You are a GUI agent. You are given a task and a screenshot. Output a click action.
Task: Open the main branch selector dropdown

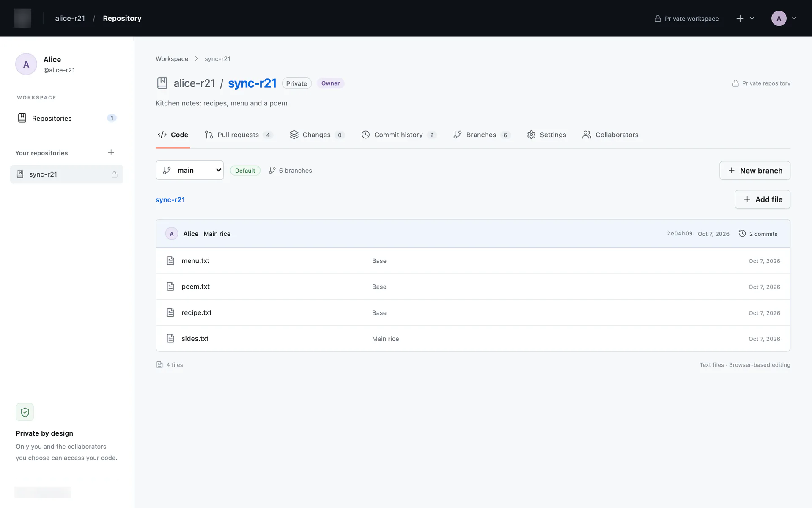pos(189,170)
